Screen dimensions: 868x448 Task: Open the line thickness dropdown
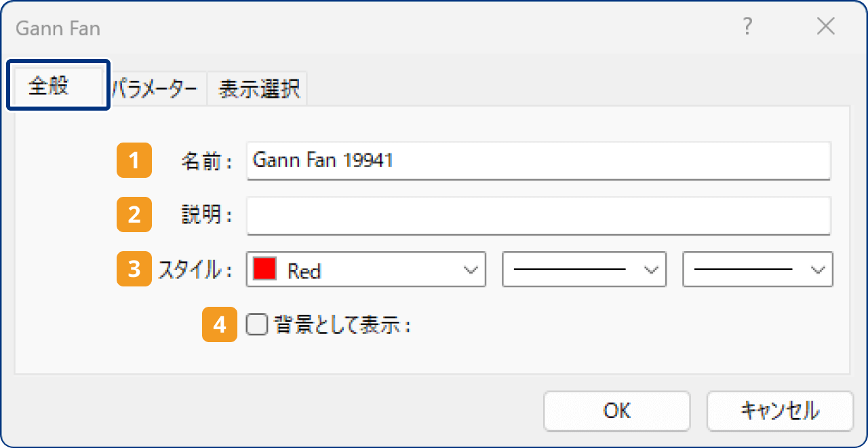point(757,269)
